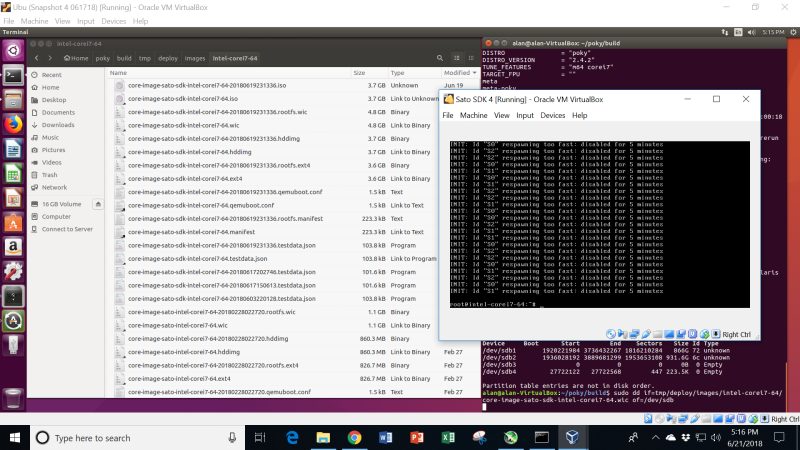This screenshot has width=800, height=450.
Task: Select core-image-sato-sdk-intel-corei7-64.wic file
Action: pos(184,125)
